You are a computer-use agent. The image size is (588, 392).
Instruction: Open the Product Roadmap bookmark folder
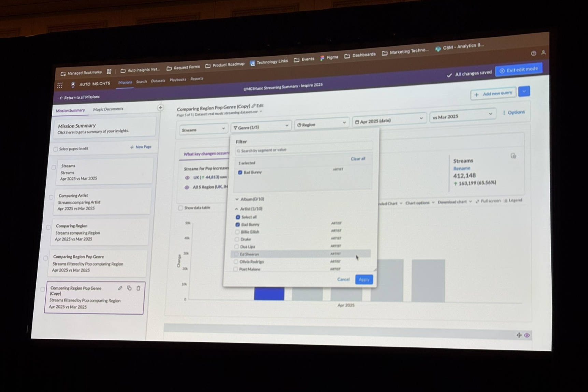click(225, 65)
